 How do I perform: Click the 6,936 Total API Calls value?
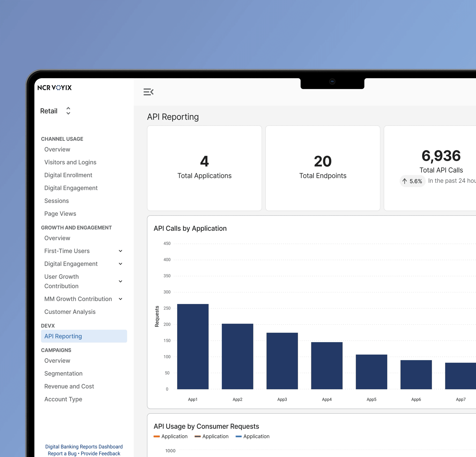[441, 156]
